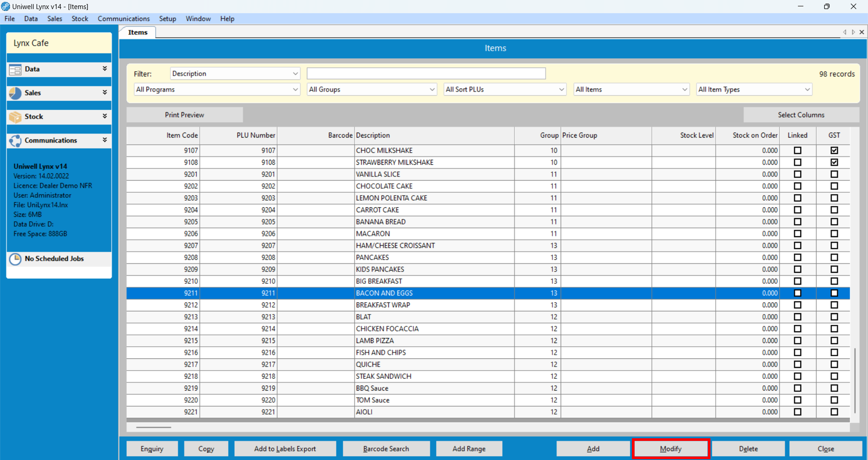Screen dimensions: 868x460
Task: Select the MACARON row
Action: tap(488, 234)
